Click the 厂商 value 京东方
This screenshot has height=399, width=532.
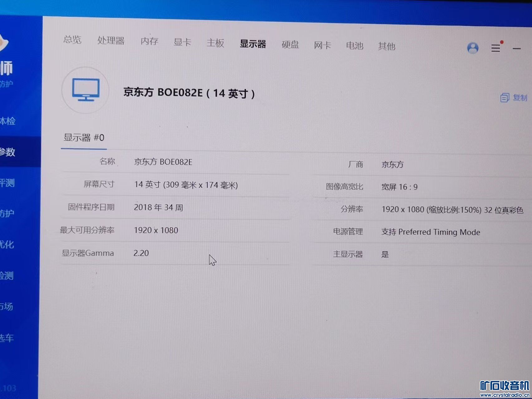click(x=393, y=164)
